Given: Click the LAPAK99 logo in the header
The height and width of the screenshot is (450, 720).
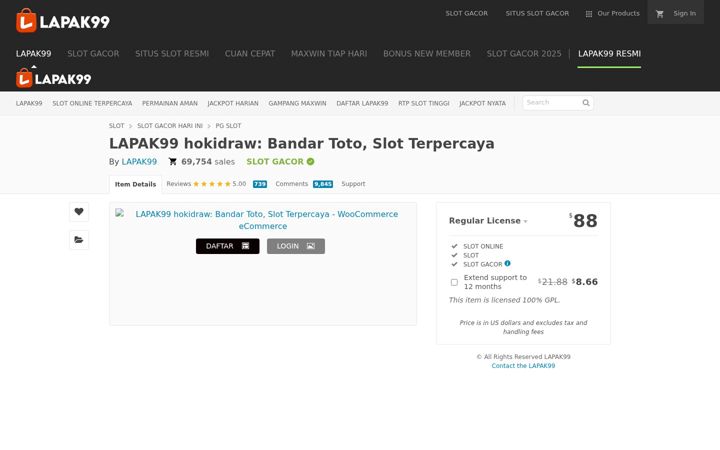Looking at the screenshot, I should pyautogui.click(x=63, y=21).
